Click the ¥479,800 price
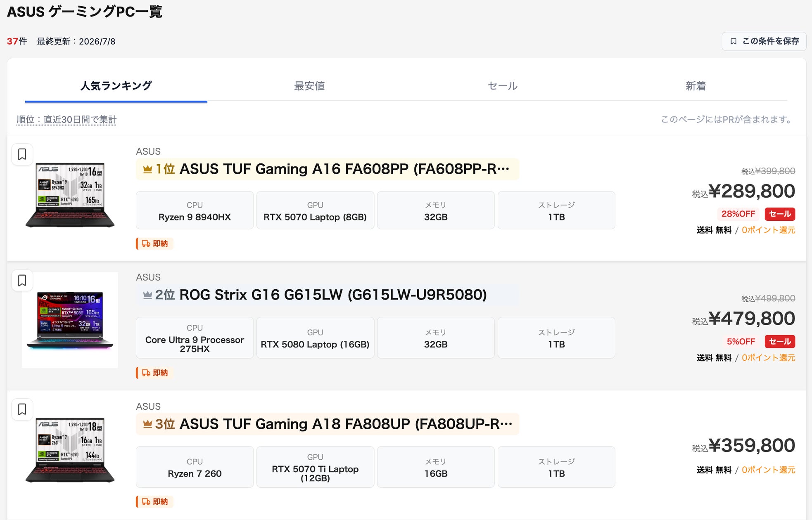 coord(752,319)
